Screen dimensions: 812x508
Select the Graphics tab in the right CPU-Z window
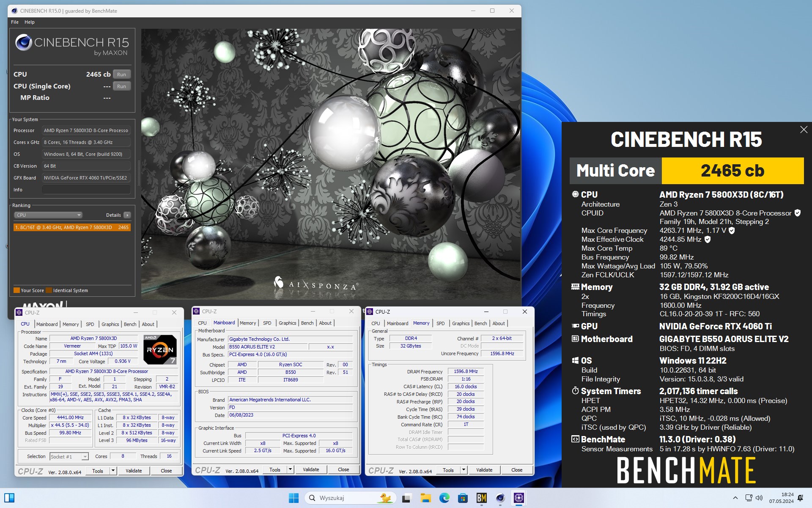pos(461,323)
